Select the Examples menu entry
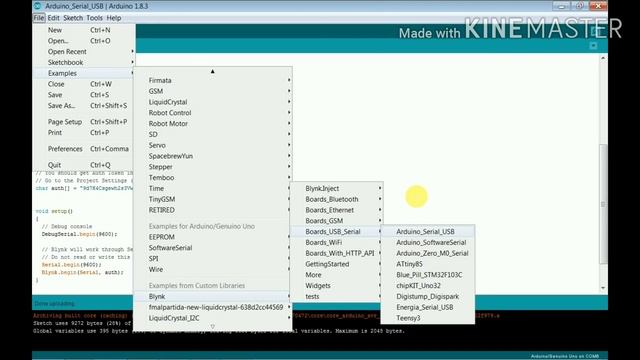640x360 pixels. pos(84,73)
